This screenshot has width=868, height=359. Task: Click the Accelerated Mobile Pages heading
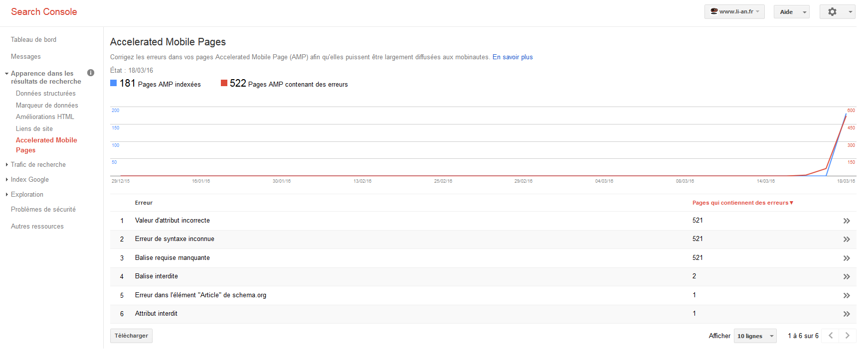pyautogui.click(x=168, y=42)
